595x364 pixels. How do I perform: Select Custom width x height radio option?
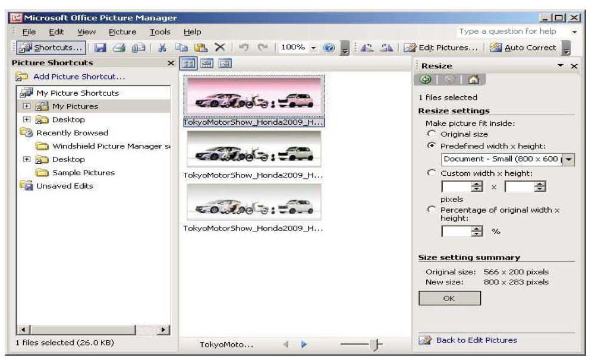432,173
